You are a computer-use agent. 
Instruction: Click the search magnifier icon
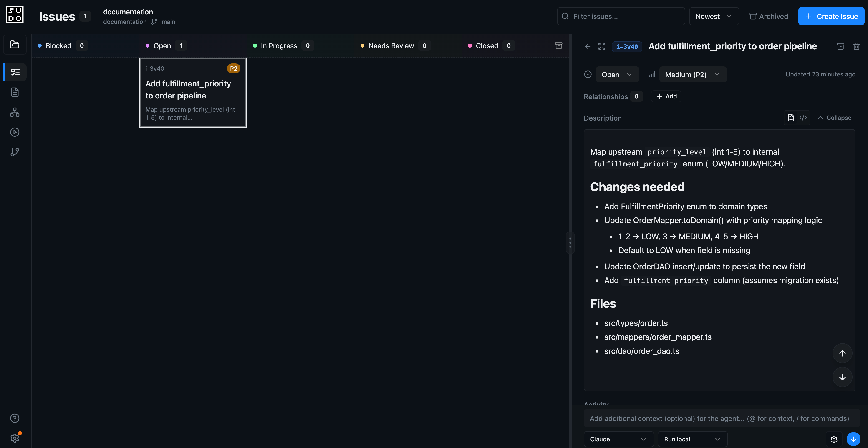point(565,16)
